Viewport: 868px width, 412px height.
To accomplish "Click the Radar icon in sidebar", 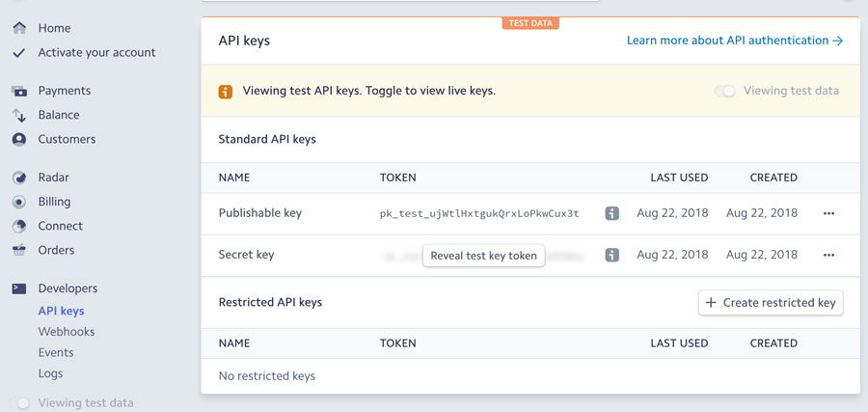I will point(19,178).
